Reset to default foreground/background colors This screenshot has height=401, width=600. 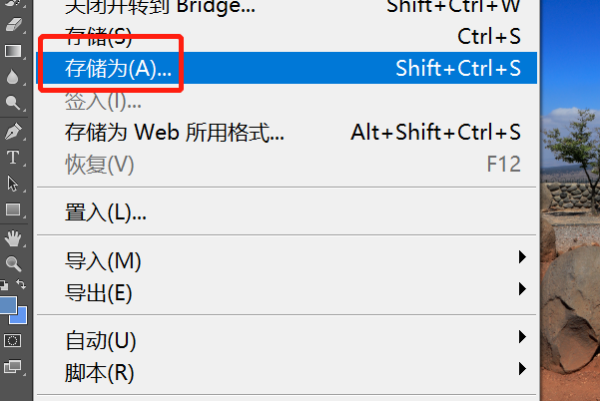4,285
